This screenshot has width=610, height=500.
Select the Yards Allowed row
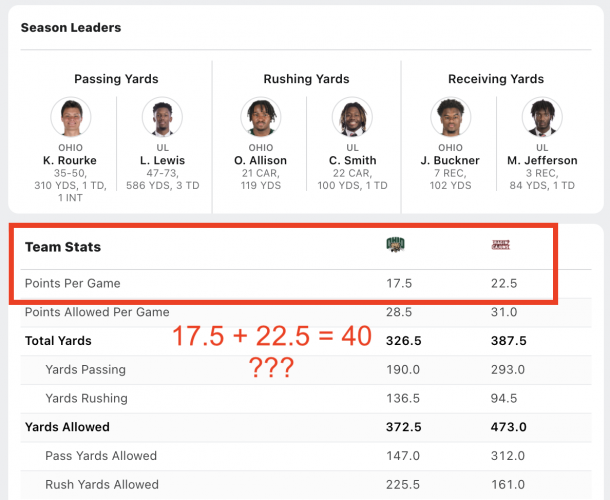click(306, 427)
